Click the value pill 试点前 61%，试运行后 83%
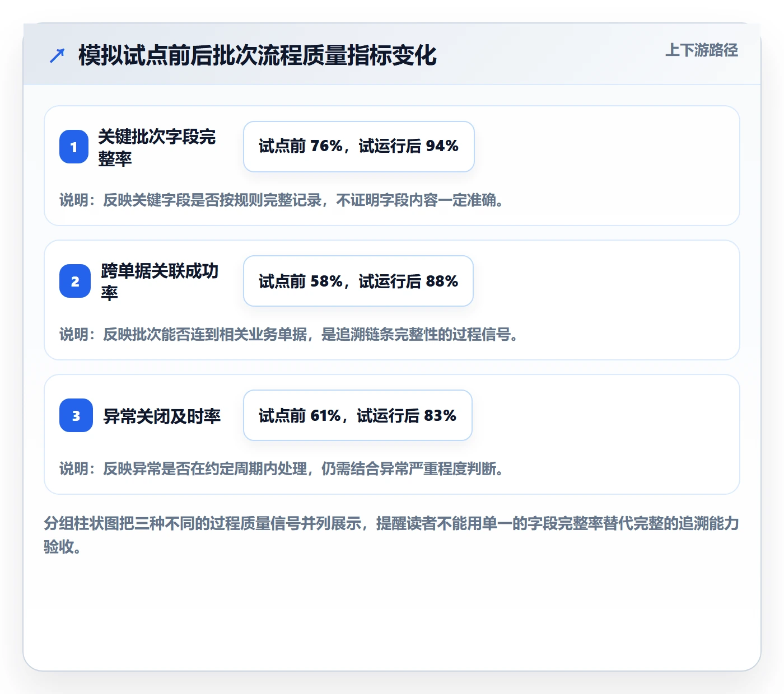Viewport: 784px width, 694px height. (358, 415)
